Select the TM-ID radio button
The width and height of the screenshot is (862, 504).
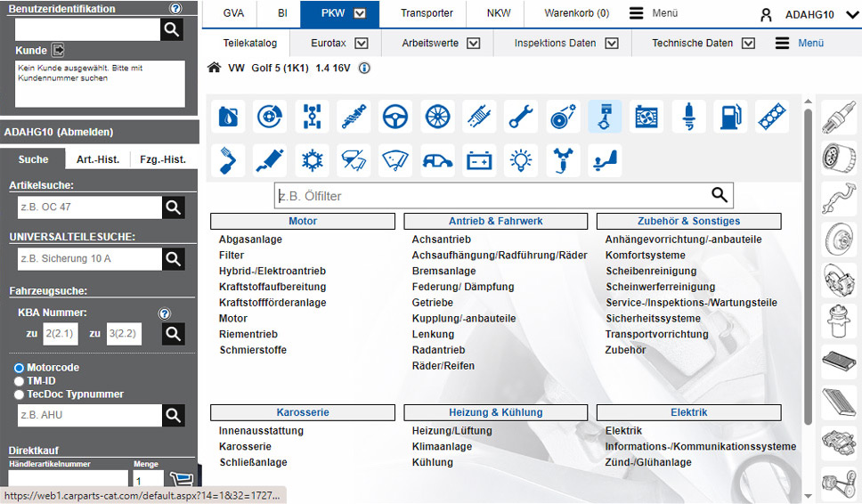point(19,381)
